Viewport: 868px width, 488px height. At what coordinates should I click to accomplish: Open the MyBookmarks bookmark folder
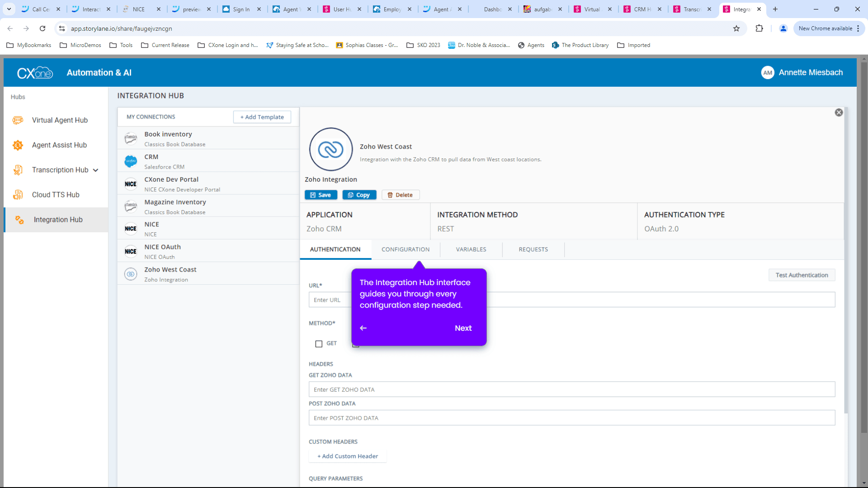tap(28, 45)
